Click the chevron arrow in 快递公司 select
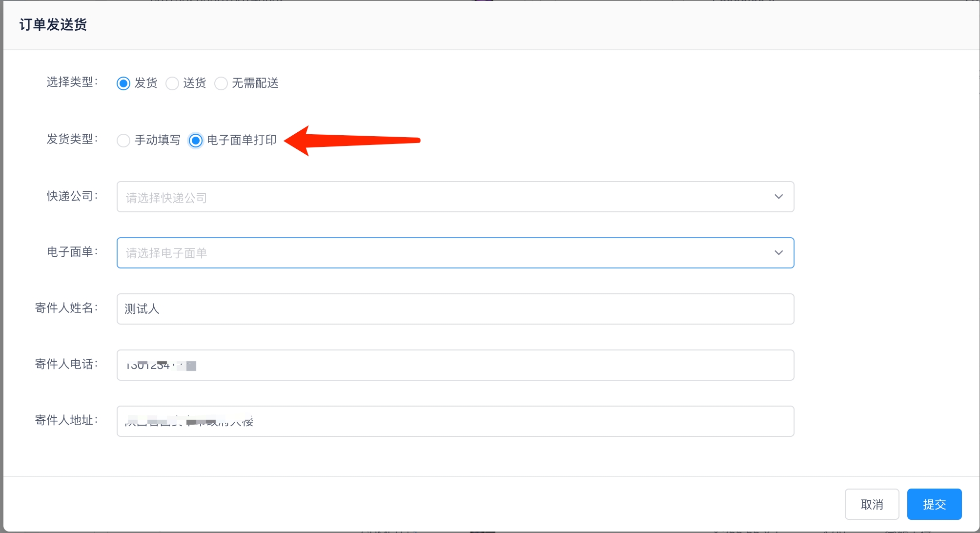The height and width of the screenshot is (533, 980). [x=778, y=197]
